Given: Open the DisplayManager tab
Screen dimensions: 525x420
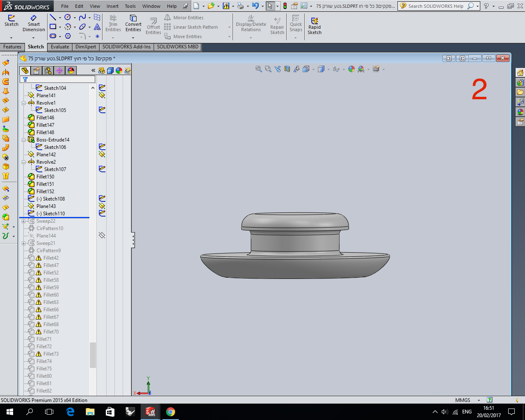Looking at the screenshot, I should point(71,71).
